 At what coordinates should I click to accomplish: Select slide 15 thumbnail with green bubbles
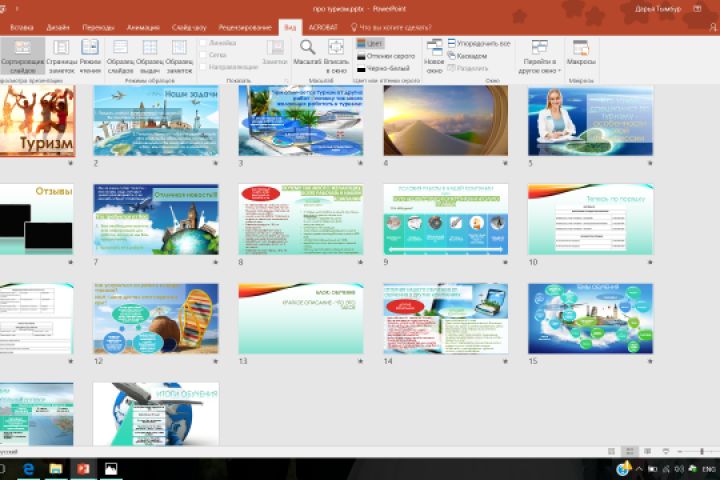pyautogui.click(x=591, y=318)
